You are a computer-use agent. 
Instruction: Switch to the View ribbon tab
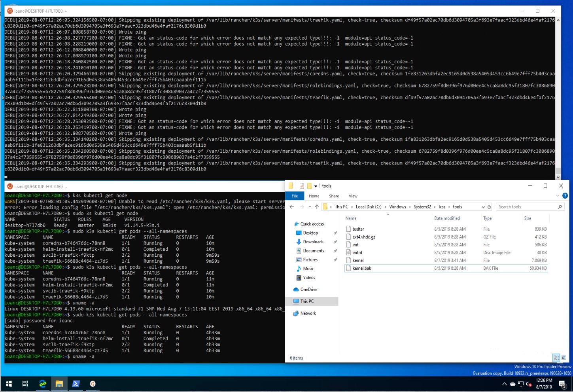(x=353, y=196)
